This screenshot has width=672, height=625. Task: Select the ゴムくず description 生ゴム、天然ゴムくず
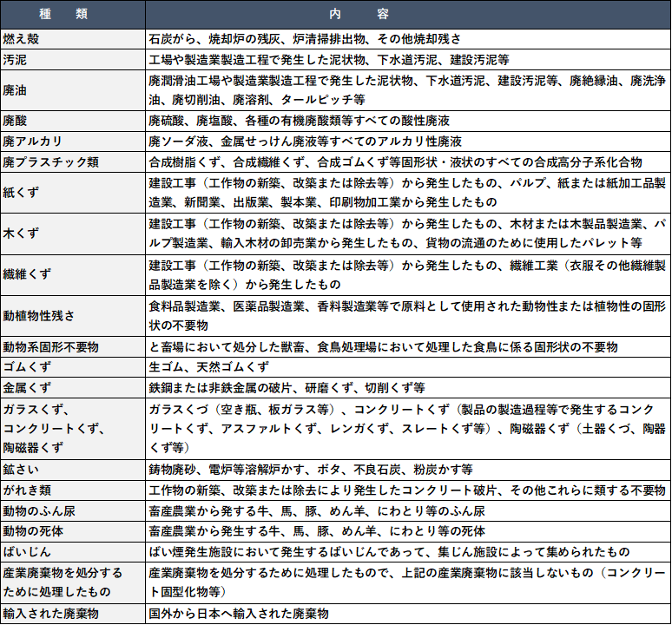tap(208, 367)
